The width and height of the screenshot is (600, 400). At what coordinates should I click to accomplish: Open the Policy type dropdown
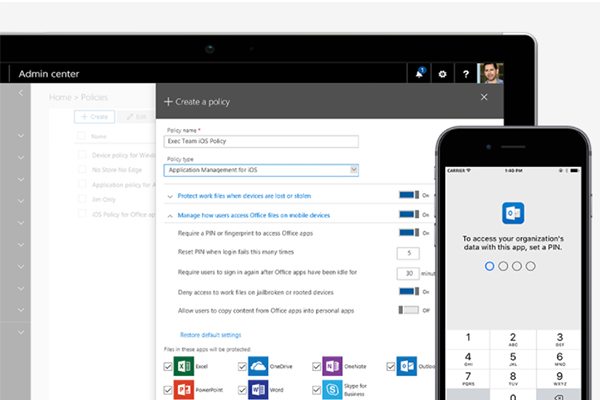point(261,170)
